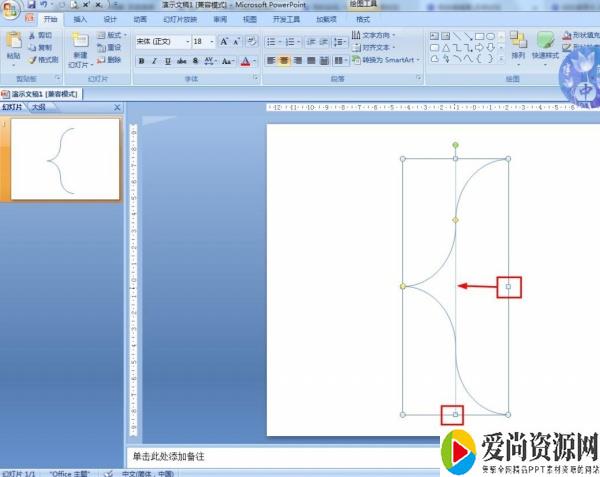
Task: Click the New Slide (新建幻灯片) icon
Action: [x=80, y=44]
